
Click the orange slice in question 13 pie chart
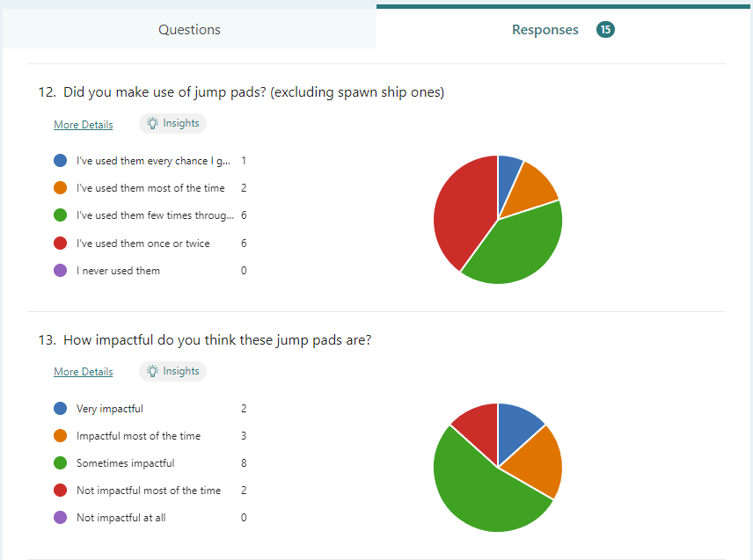coord(532,463)
